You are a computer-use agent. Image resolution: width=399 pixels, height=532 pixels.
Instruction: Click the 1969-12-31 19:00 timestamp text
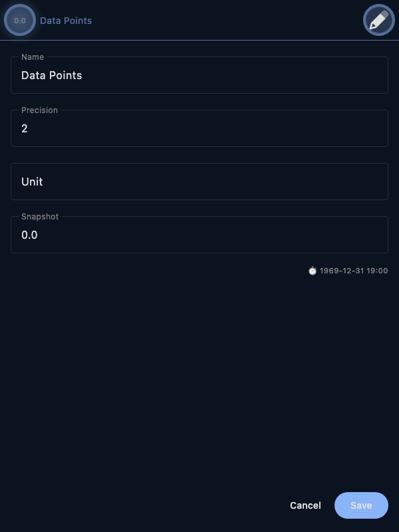[x=354, y=271]
